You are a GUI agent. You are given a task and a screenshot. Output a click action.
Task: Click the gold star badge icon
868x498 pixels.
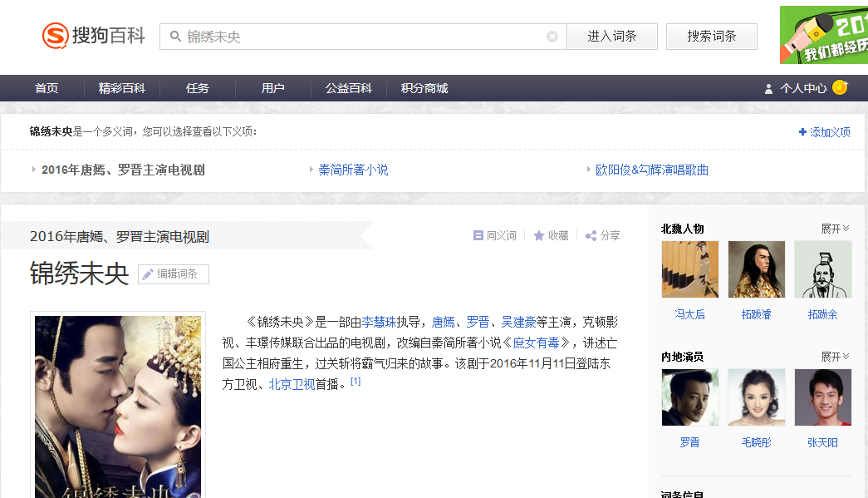840,87
